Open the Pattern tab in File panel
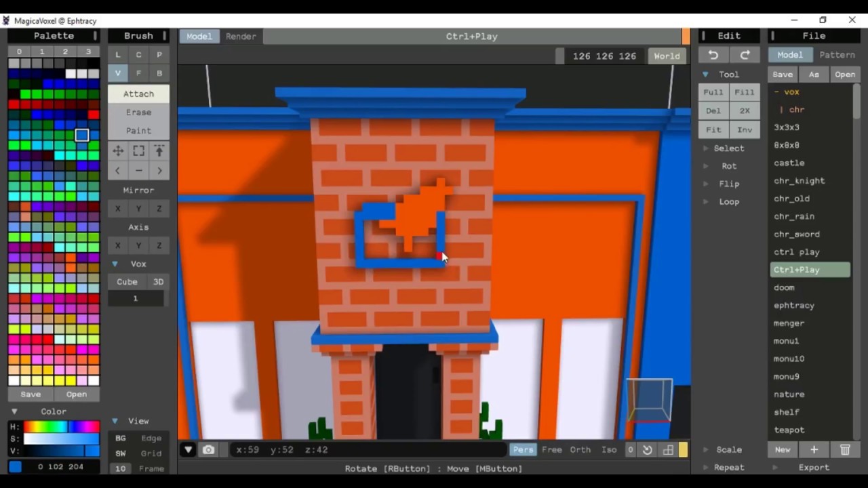This screenshot has width=868, height=488. [x=837, y=55]
